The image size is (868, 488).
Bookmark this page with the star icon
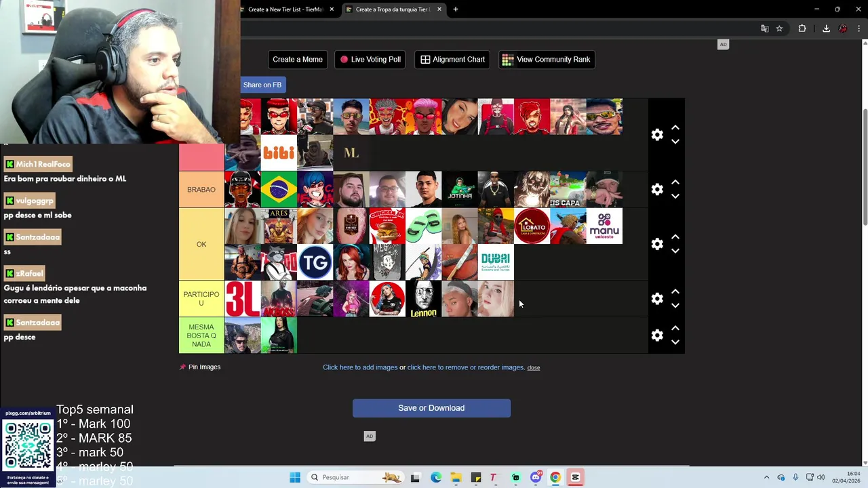coord(780,28)
